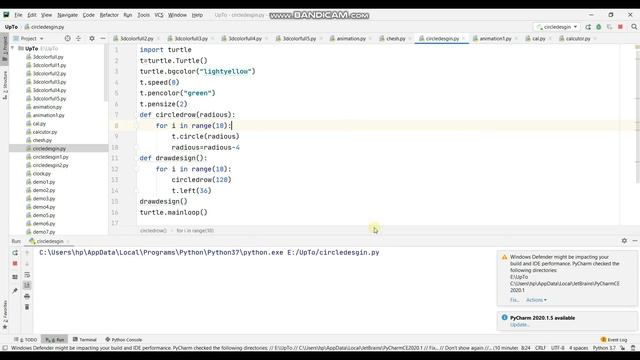
Task: Open the Refactor menu
Action: point(109,15)
